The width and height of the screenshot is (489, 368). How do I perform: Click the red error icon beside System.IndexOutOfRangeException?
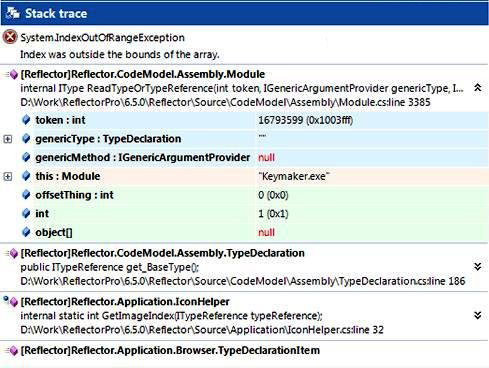click(x=10, y=37)
